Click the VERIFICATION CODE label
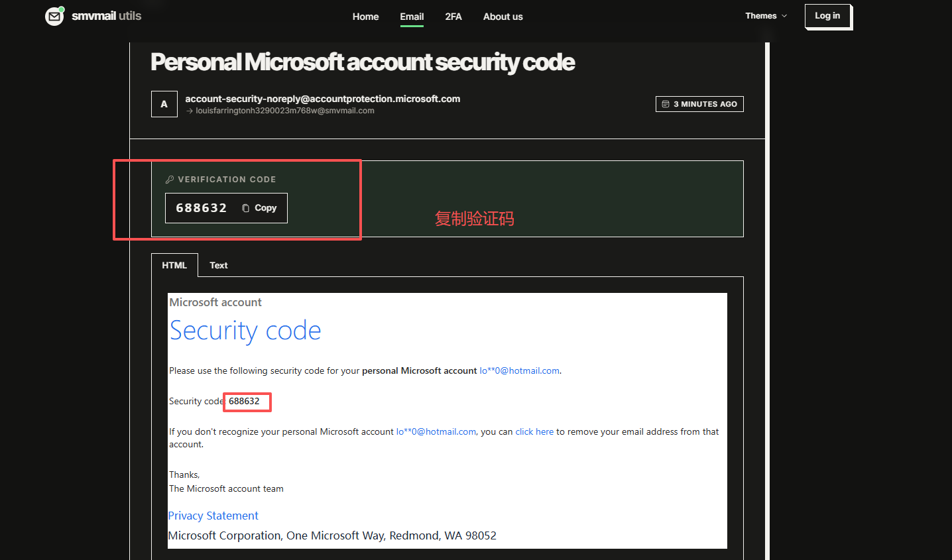The image size is (952, 560). click(227, 180)
